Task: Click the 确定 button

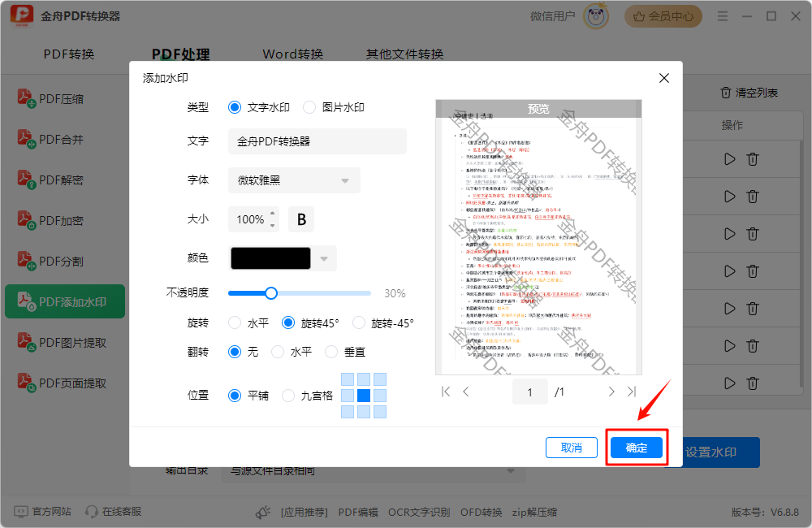Action: (x=637, y=448)
